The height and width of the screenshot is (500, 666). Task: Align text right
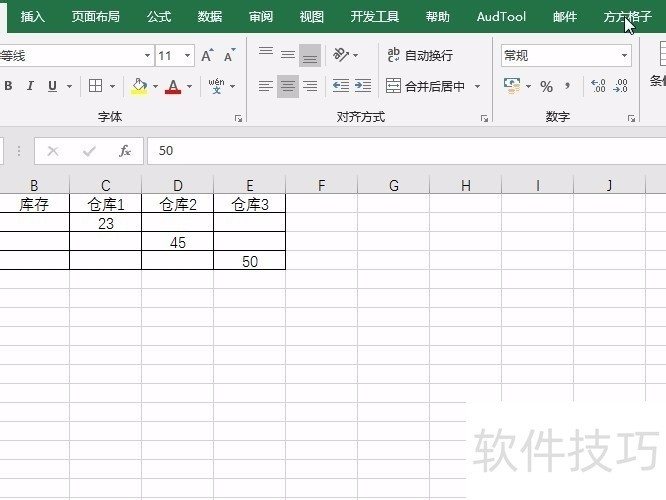coord(310,86)
